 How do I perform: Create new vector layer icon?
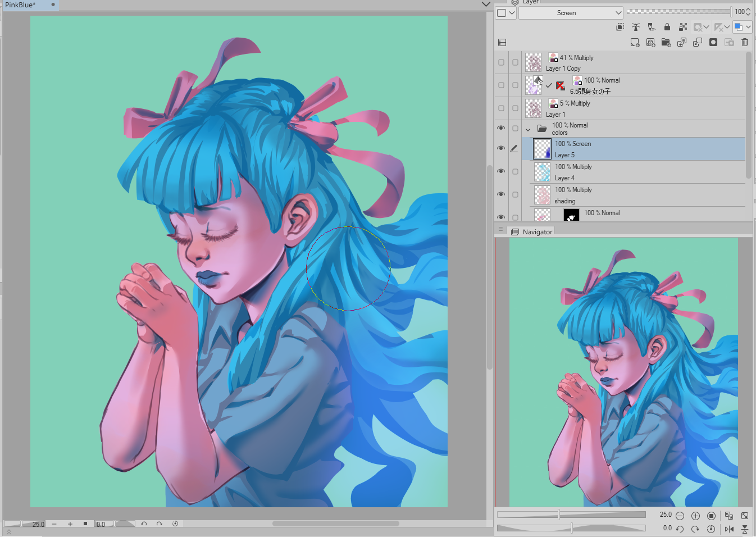(650, 42)
